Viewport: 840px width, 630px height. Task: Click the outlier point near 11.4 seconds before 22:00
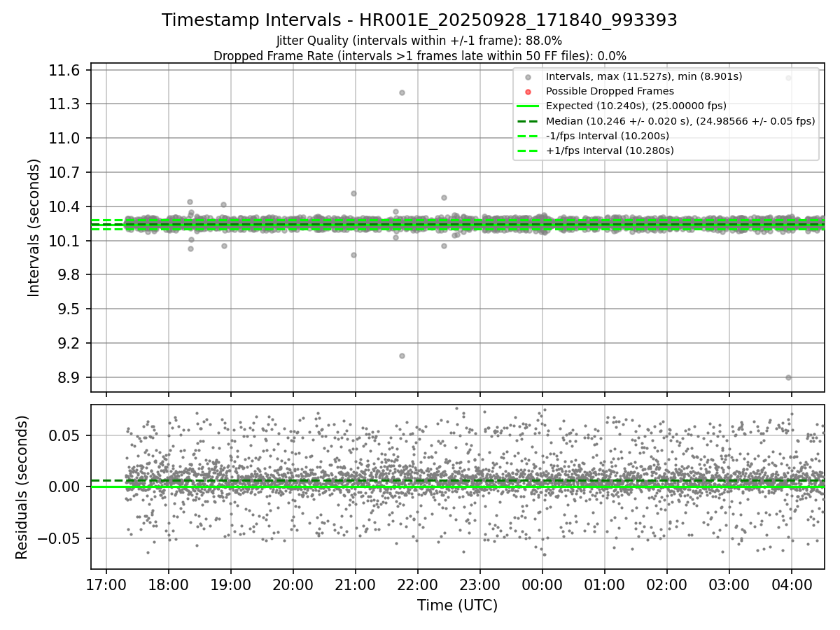(x=402, y=92)
